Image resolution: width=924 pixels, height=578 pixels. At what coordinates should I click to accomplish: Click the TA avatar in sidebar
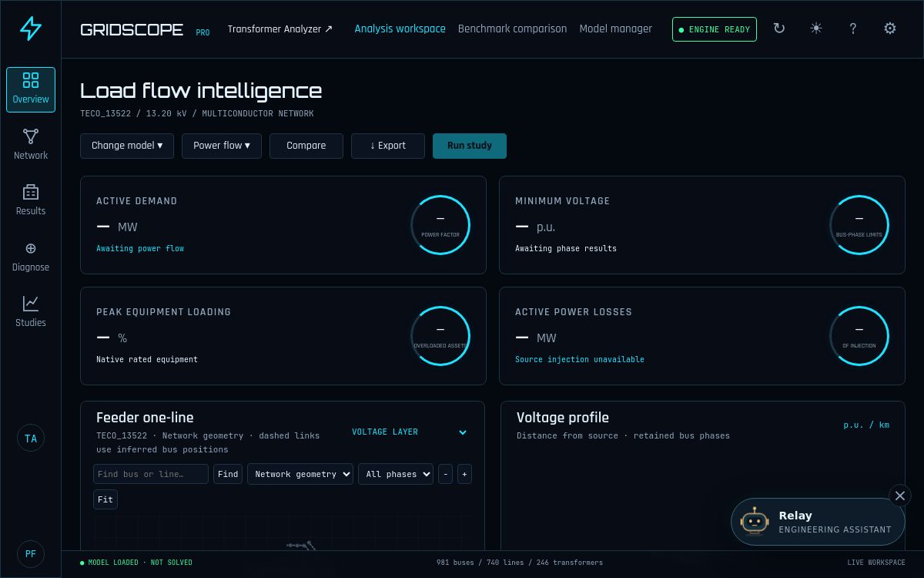click(31, 439)
